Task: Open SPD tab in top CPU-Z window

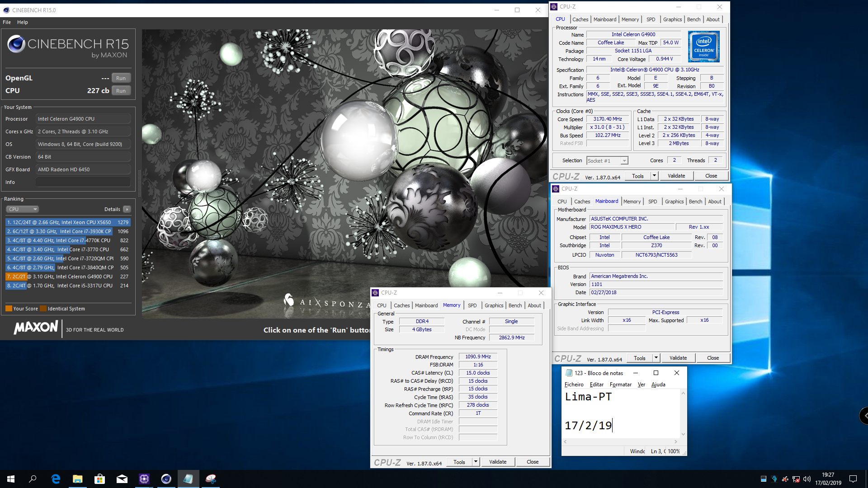Action: [x=651, y=19]
